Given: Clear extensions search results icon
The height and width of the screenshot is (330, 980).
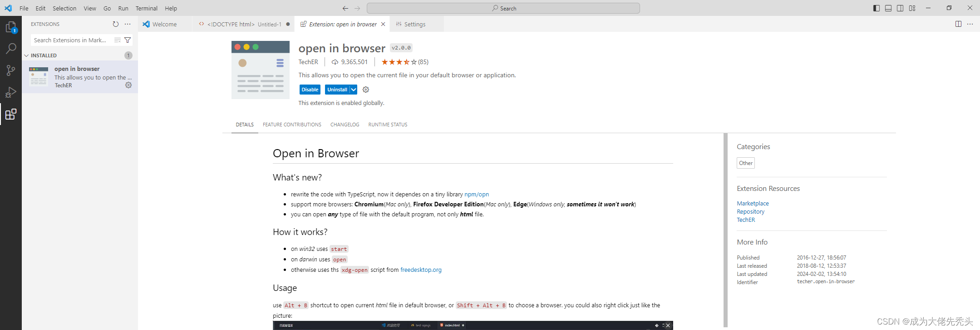Looking at the screenshot, I should pyautogui.click(x=118, y=40).
